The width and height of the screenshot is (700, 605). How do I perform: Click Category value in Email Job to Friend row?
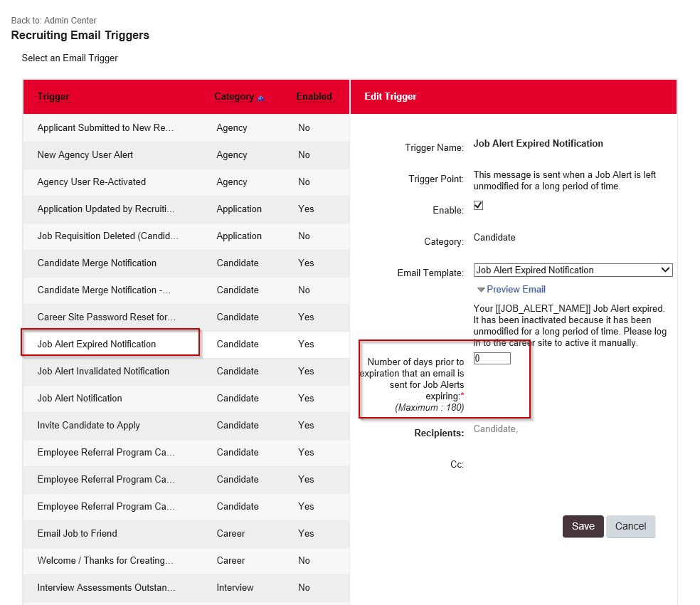click(x=230, y=534)
